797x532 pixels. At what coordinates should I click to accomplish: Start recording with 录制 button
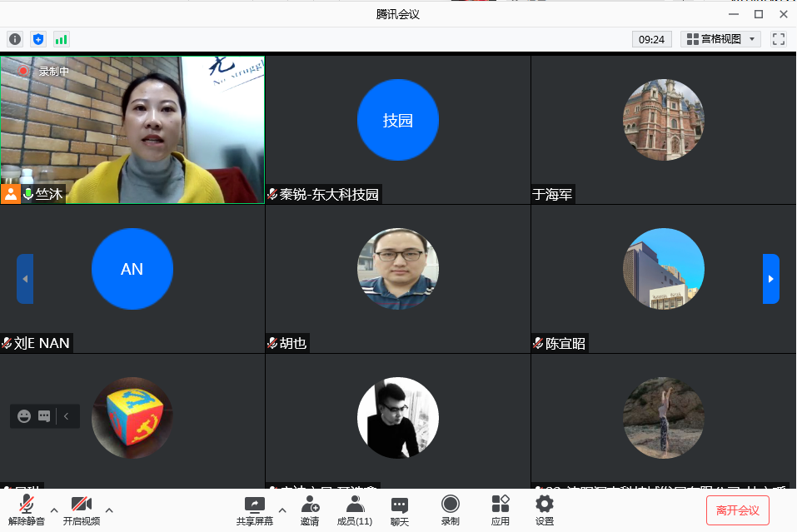(451, 510)
